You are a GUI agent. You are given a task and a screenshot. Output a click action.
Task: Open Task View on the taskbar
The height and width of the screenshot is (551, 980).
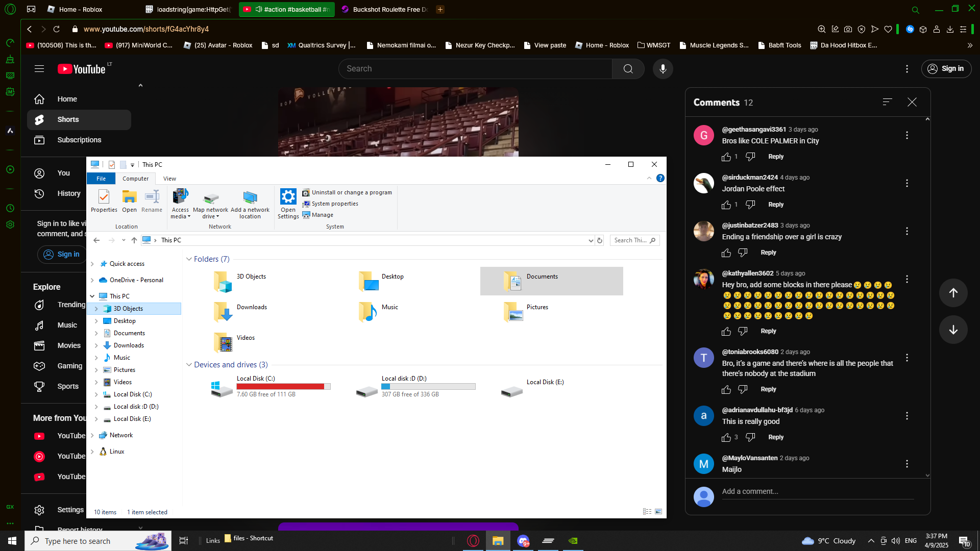[184, 541]
